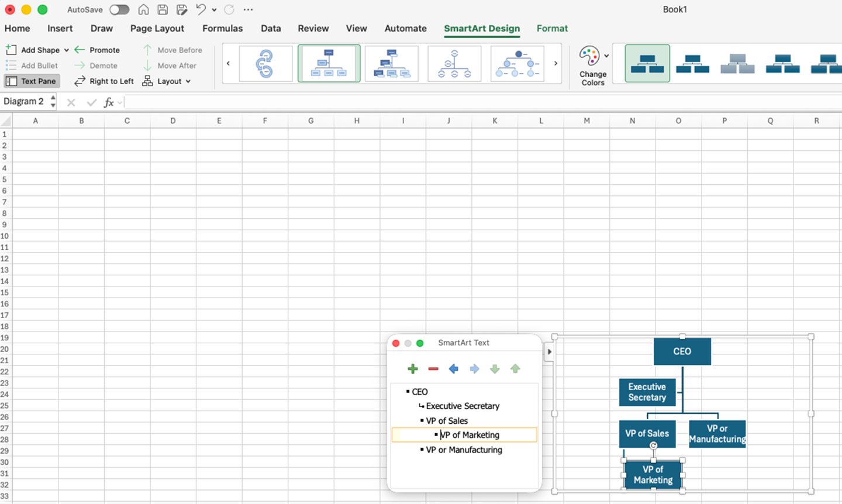The width and height of the screenshot is (842, 504).
Task: Click the red minus icon in SmartArt Text
Action: pos(433,369)
